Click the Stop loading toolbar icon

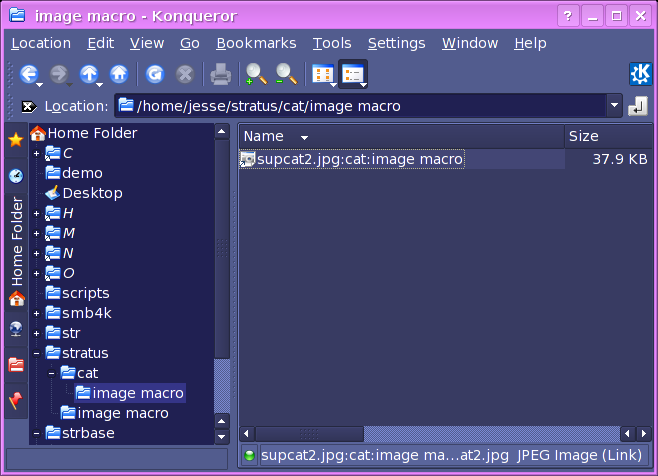(x=185, y=74)
